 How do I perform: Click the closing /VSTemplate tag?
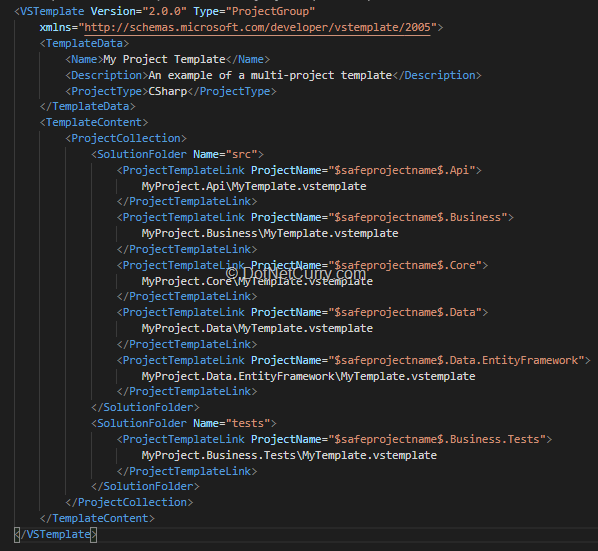click(55, 534)
